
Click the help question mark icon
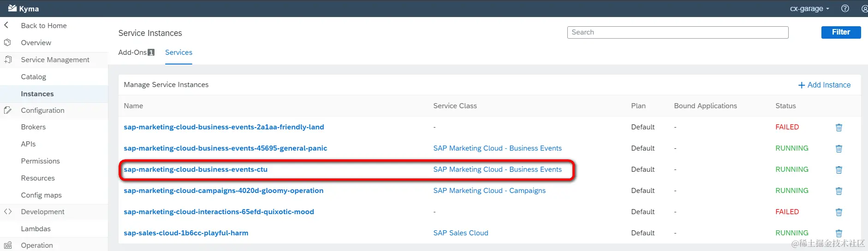point(845,8)
